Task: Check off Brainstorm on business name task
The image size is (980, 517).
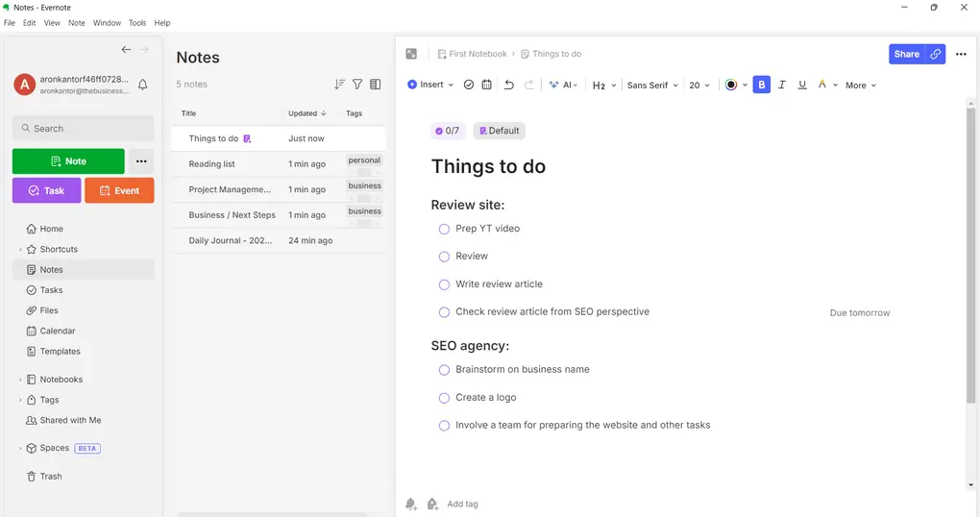Action: coord(444,370)
